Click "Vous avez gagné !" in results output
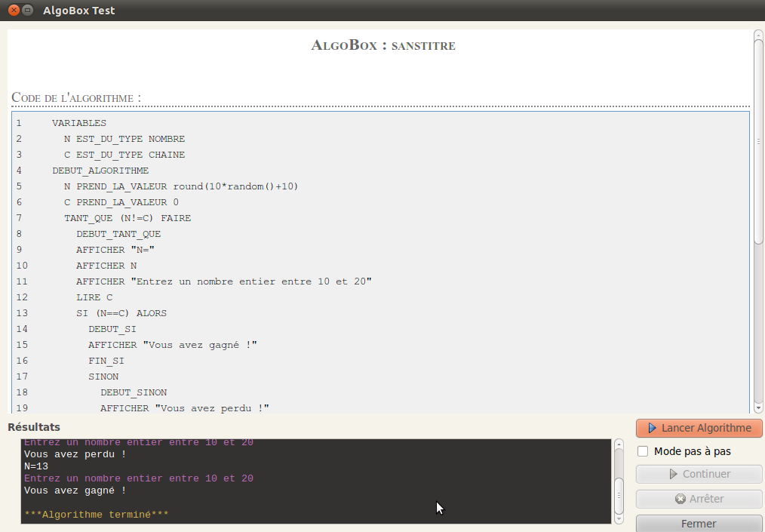This screenshot has width=765, height=532. tap(75, 490)
